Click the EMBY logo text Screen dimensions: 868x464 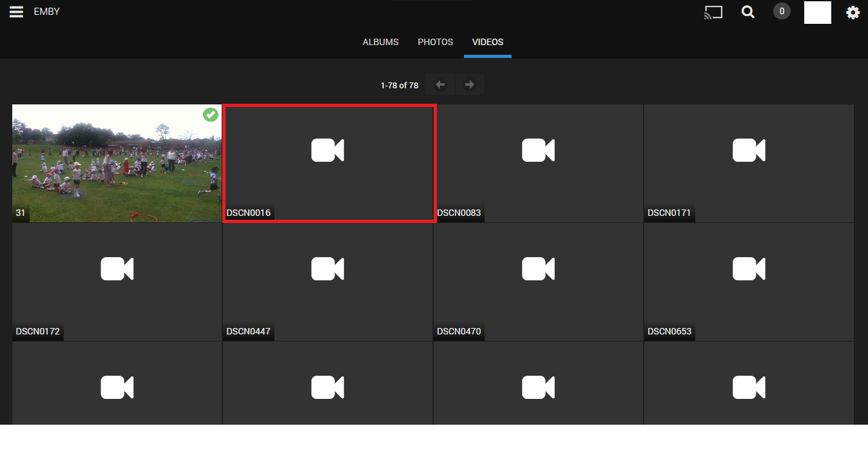pos(46,11)
